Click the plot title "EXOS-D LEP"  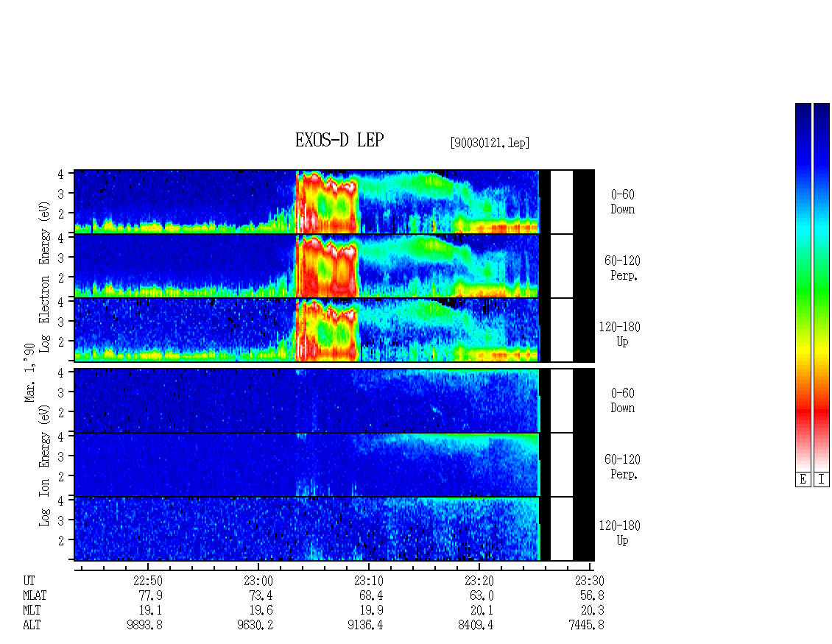click(x=339, y=140)
